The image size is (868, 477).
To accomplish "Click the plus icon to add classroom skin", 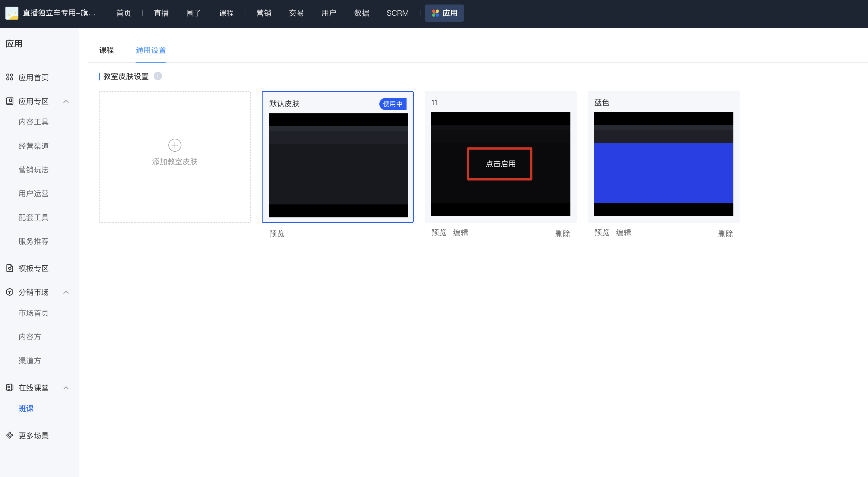I will tap(174, 145).
